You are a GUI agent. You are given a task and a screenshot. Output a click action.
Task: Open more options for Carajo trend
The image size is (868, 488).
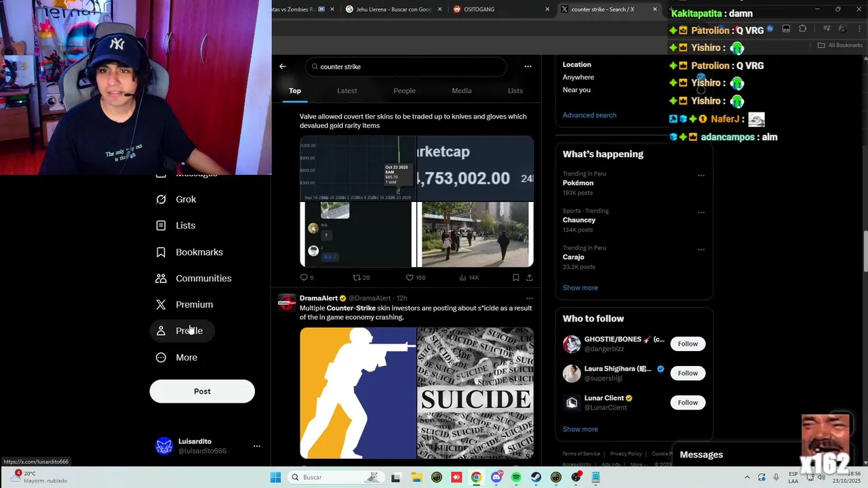[x=701, y=249]
